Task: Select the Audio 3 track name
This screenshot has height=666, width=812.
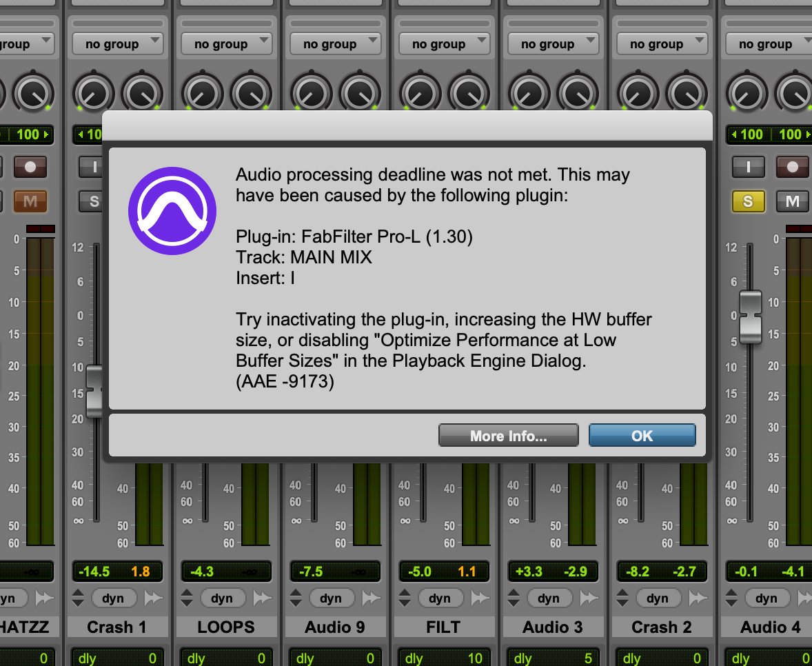Action: coord(553,627)
